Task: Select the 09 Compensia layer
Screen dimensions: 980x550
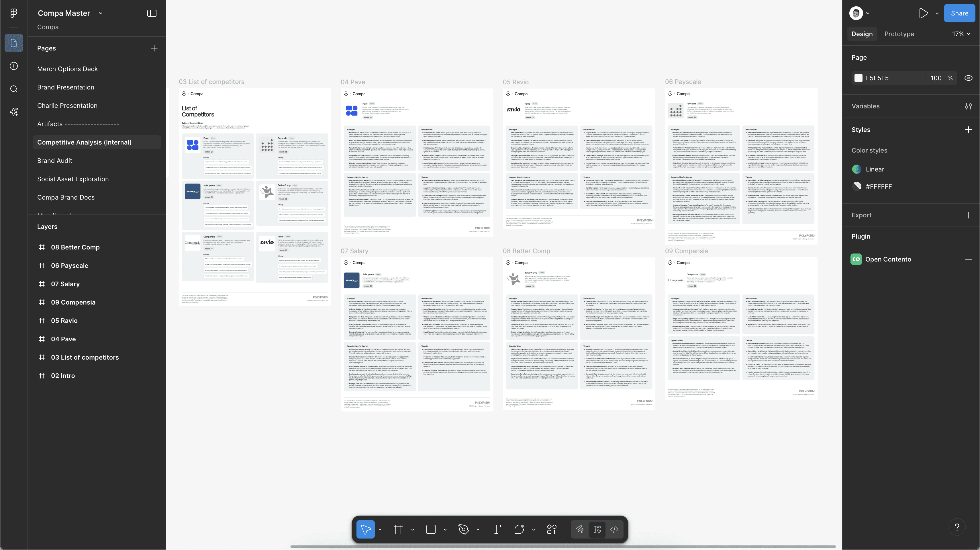Action: coord(73,302)
